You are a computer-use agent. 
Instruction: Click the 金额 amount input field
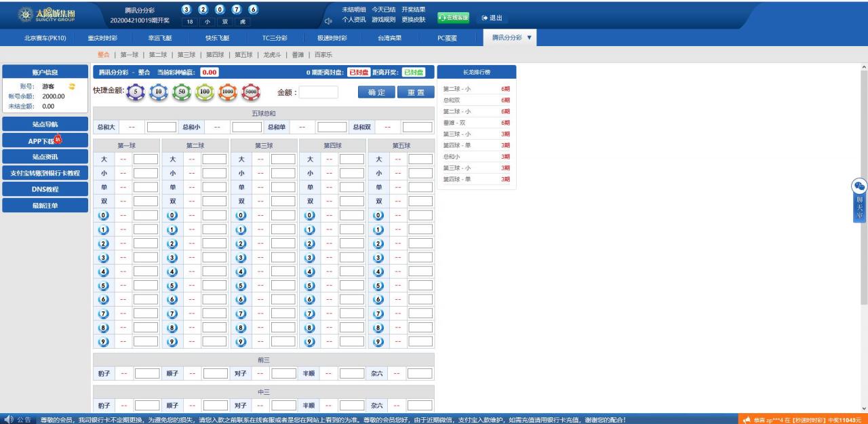coord(318,92)
